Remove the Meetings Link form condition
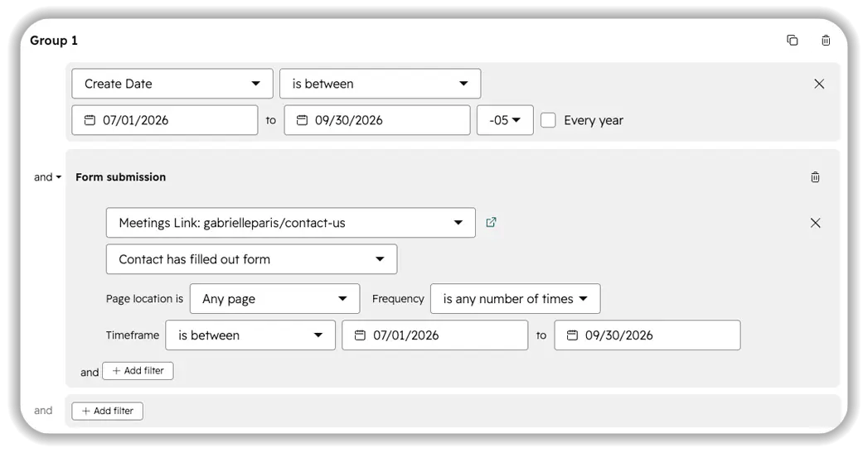The height and width of the screenshot is (453, 868). tap(816, 223)
